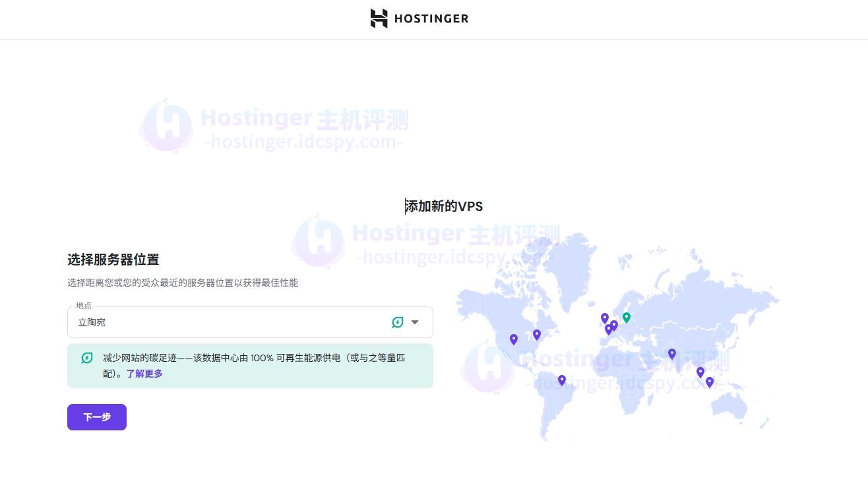Open the 了解更多 link
This screenshot has width=868, height=493.
pos(144,373)
